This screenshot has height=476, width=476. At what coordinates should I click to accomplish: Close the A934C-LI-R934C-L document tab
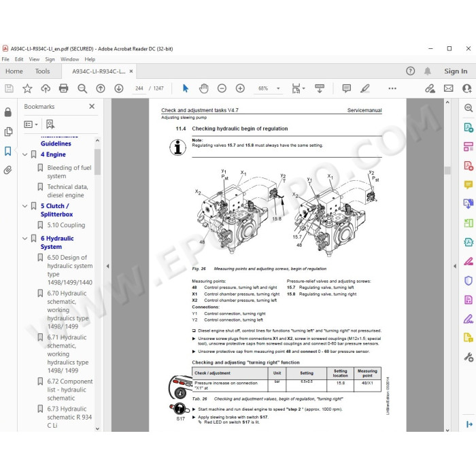point(131,71)
